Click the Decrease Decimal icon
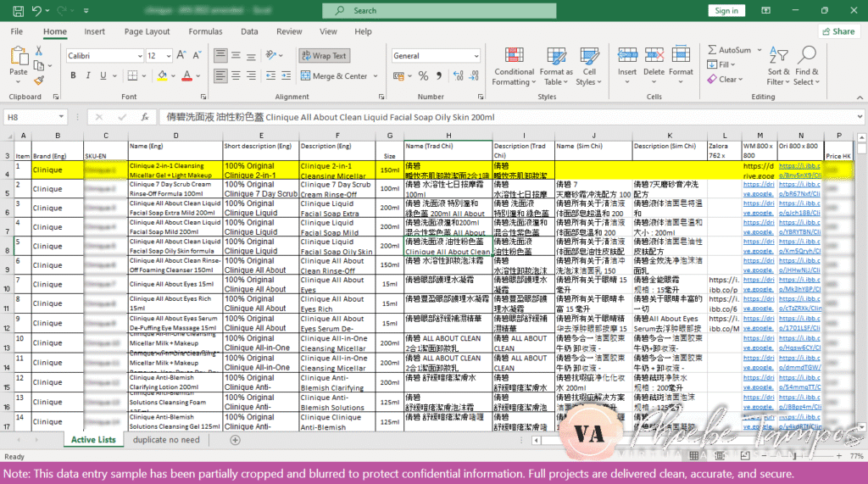Image resolution: width=868 pixels, height=484 pixels. click(475, 76)
